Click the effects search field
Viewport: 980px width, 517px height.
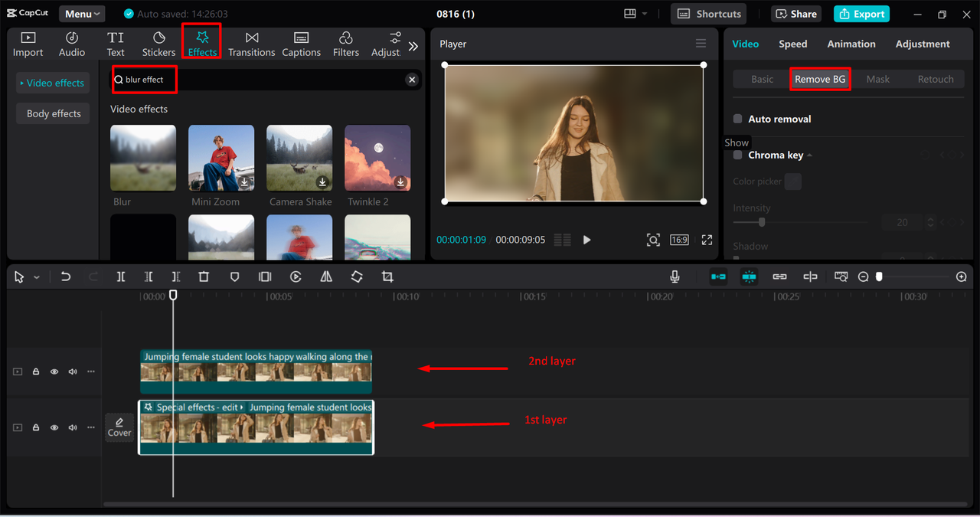(266, 80)
